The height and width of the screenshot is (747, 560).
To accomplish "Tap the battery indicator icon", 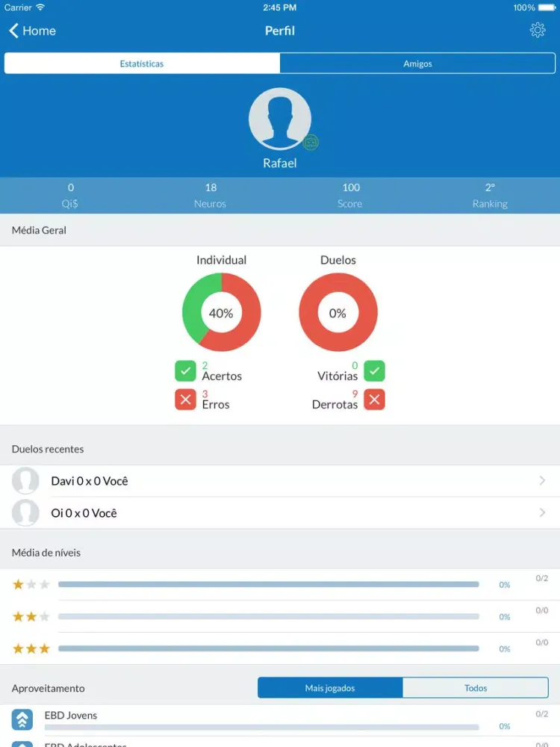I will 547,7.
